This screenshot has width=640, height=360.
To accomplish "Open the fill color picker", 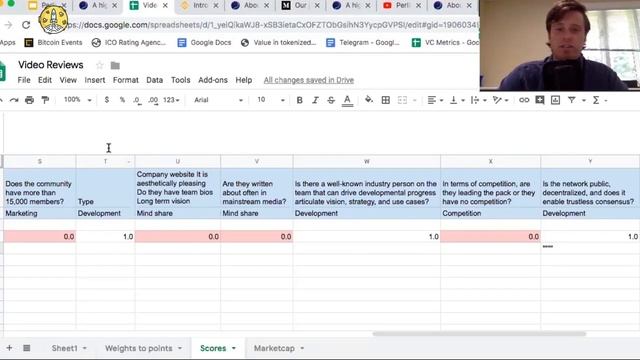I will (x=369, y=100).
